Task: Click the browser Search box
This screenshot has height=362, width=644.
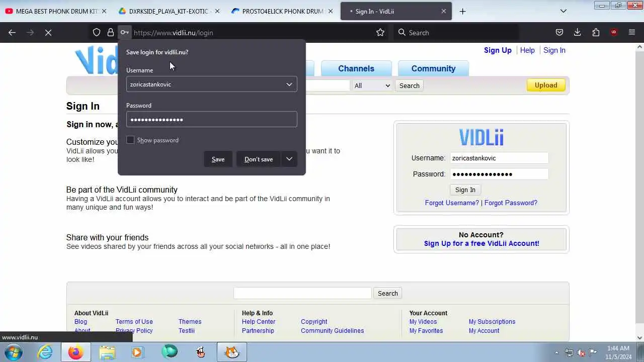Action: [457, 33]
